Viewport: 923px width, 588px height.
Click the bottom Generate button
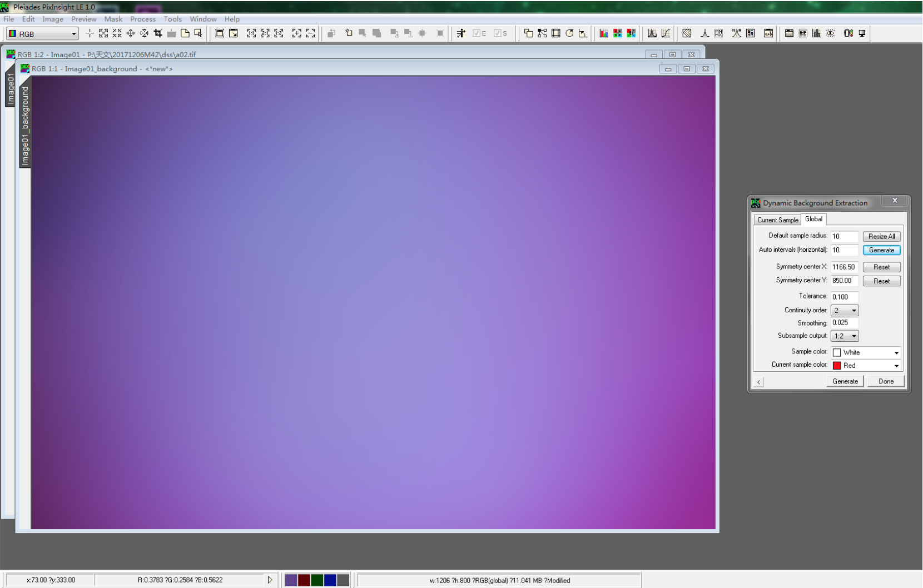coord(845,381)
